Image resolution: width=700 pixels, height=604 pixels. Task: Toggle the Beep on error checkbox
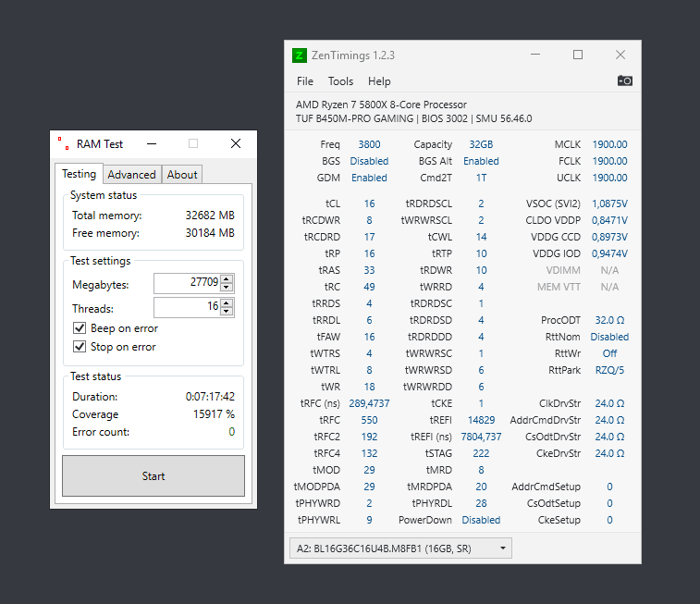[80, 328]
